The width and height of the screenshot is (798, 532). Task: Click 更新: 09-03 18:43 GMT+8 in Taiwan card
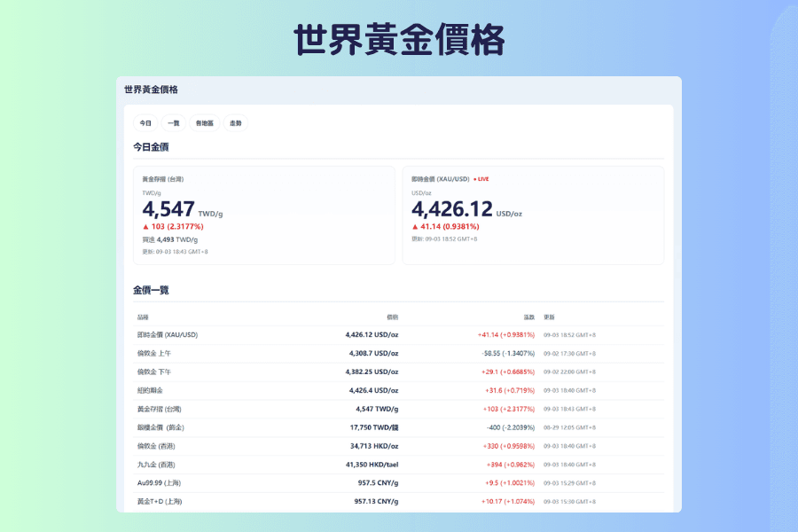click(175, 252)
